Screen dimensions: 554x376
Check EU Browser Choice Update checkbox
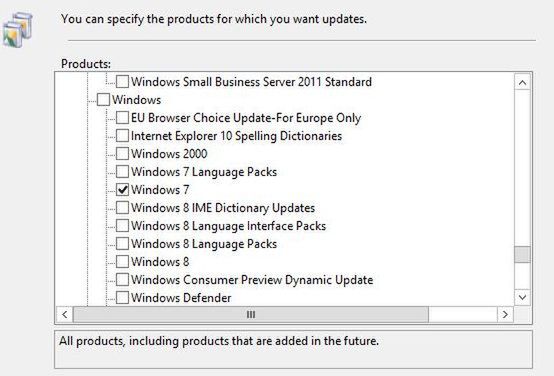[122, 118]
